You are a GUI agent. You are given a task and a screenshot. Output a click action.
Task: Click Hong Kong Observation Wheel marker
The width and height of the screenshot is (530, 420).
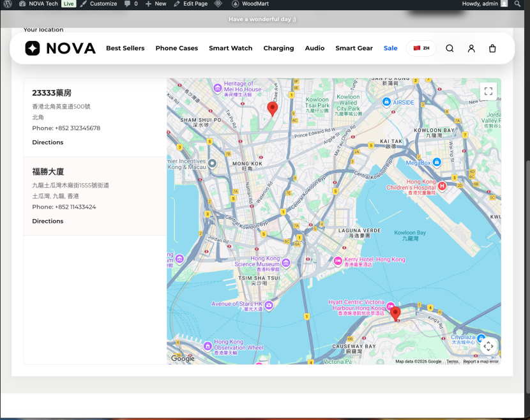pos(208,347)
